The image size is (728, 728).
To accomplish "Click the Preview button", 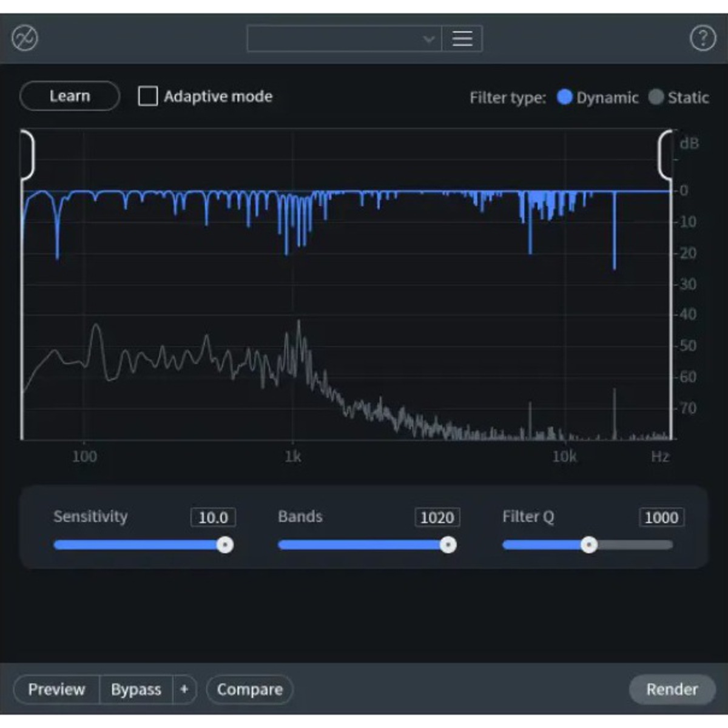I will click(x=56, y=689).
